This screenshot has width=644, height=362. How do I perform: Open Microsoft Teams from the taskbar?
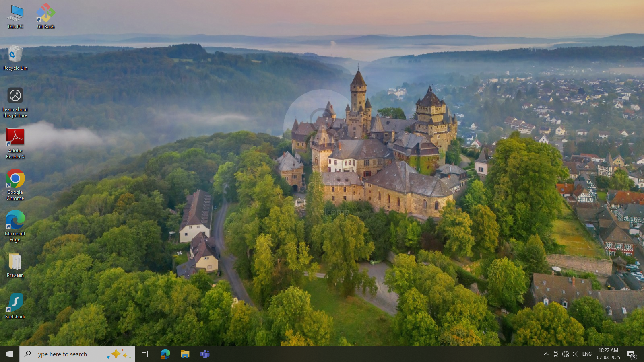205,354
